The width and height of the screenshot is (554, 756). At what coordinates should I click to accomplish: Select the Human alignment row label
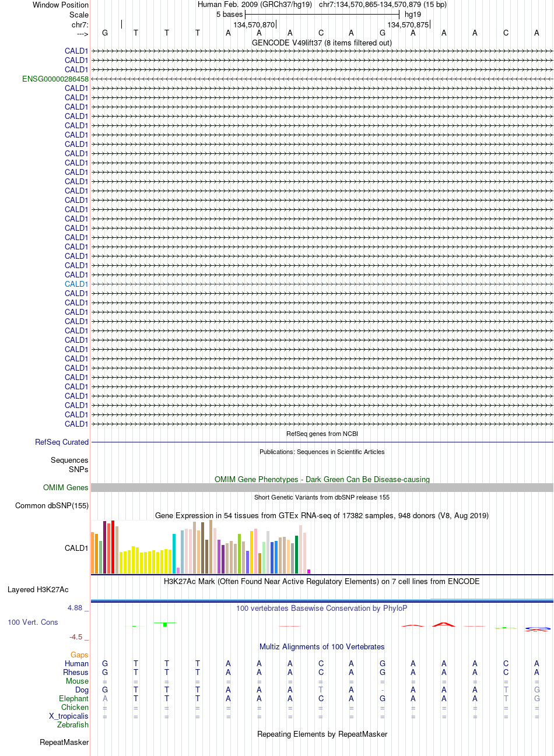[x=77, y=664]
